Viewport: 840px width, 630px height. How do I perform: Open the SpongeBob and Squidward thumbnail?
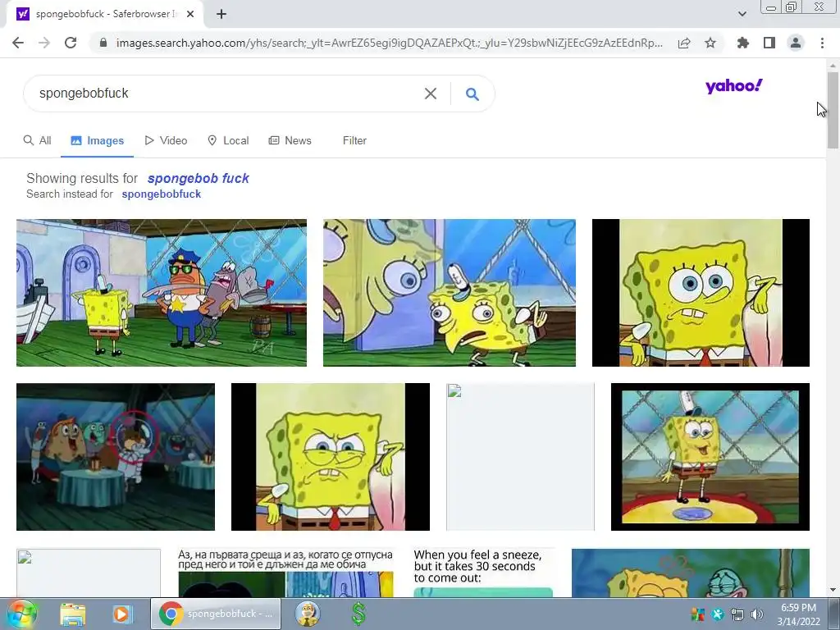coord(691,572)
